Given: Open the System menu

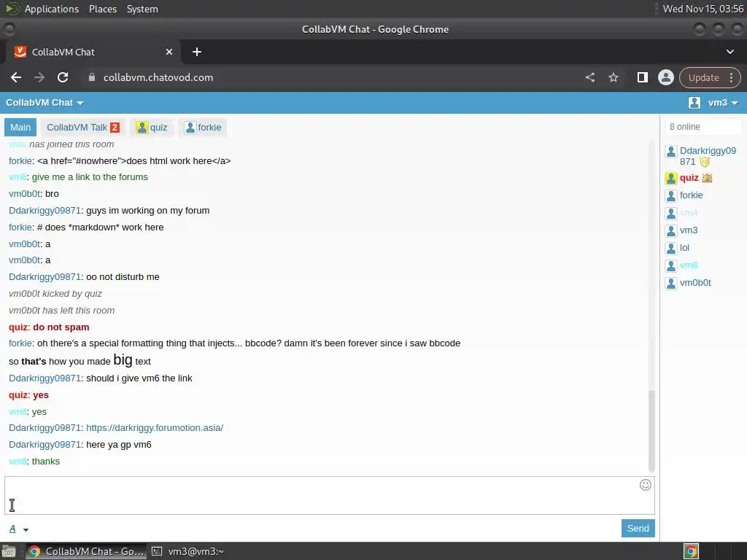Looking at the screenshot, I should 142,9.
